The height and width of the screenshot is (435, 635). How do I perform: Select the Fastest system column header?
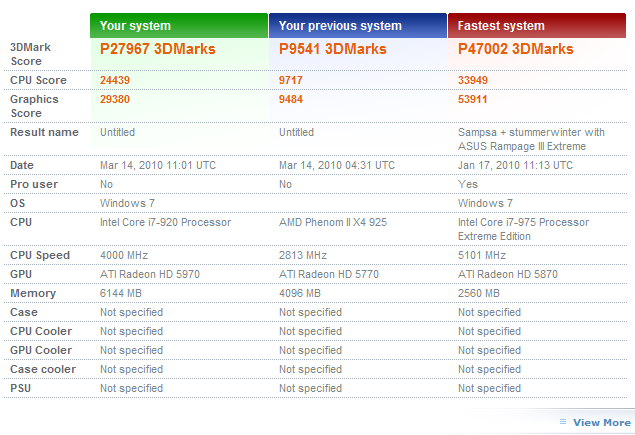(537, 26)
